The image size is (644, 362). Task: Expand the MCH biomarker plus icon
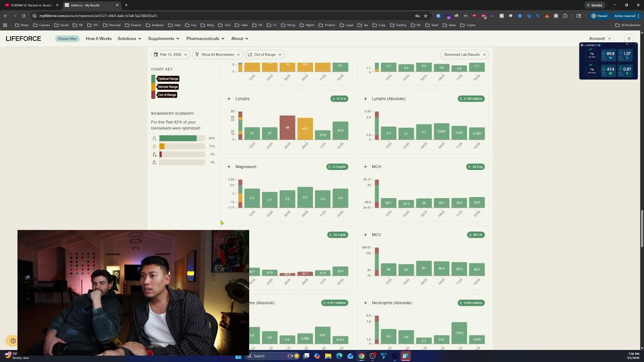pos(365,166)
